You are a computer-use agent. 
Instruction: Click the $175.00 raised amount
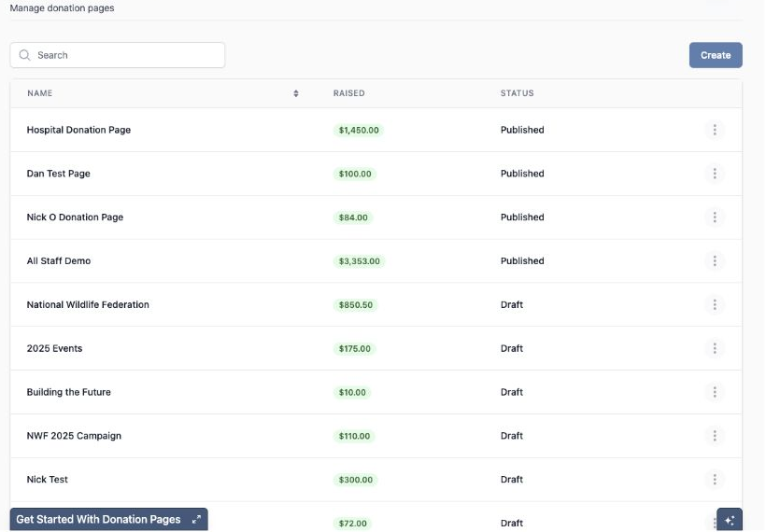[355, 348]
